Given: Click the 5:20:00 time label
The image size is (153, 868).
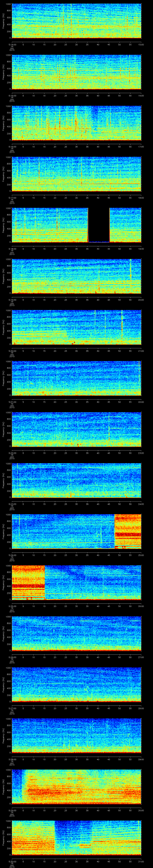Looking at the screenshot, I should coord(12,351).
